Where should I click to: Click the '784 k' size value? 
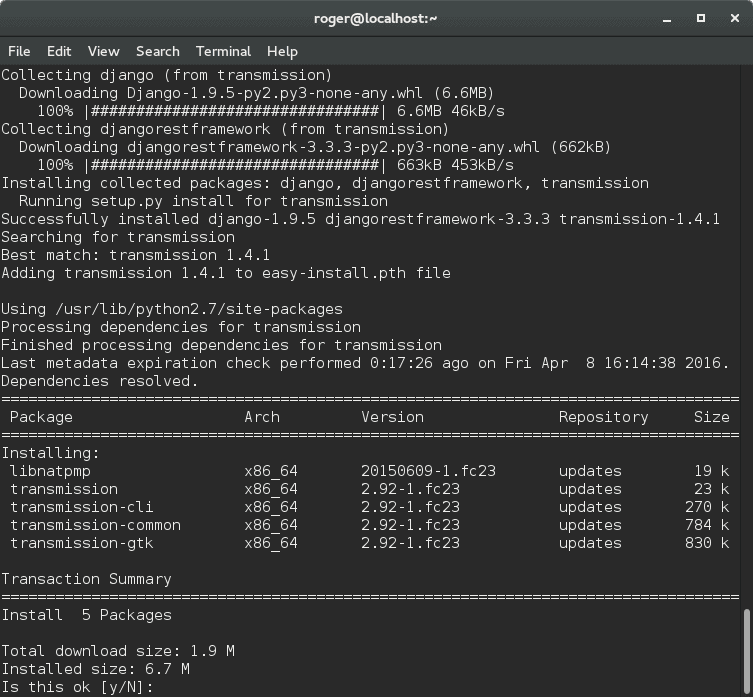point(707,525)
